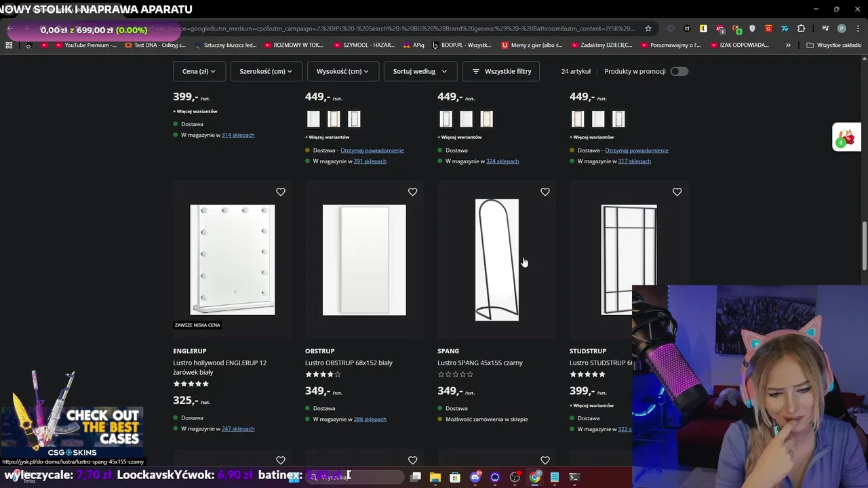Open the Sortuj według dropdown
Screen dimensions: 868x488
point(420,71)
